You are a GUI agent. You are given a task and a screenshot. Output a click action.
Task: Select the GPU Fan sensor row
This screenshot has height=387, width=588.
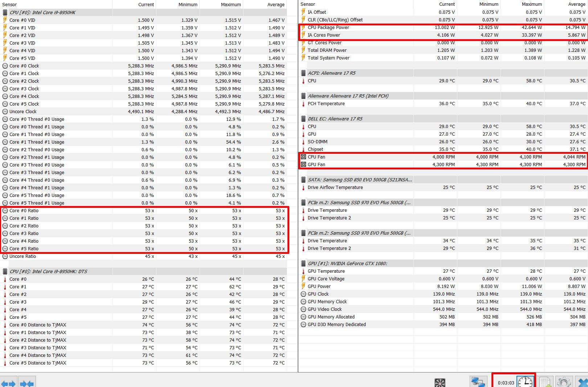(x=317, y=165)
